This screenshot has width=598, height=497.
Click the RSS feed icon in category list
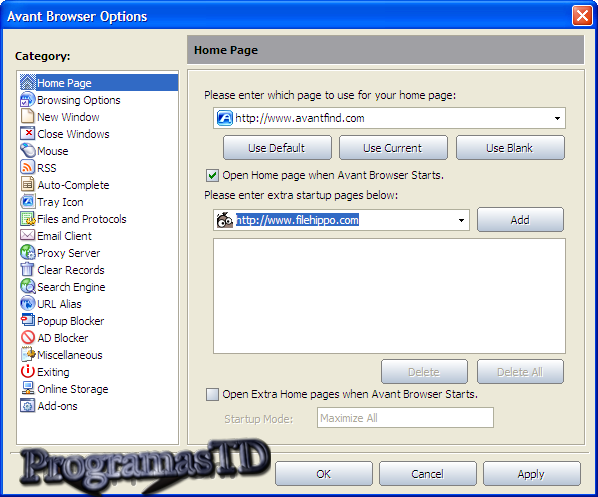click(x=27, y=167)
